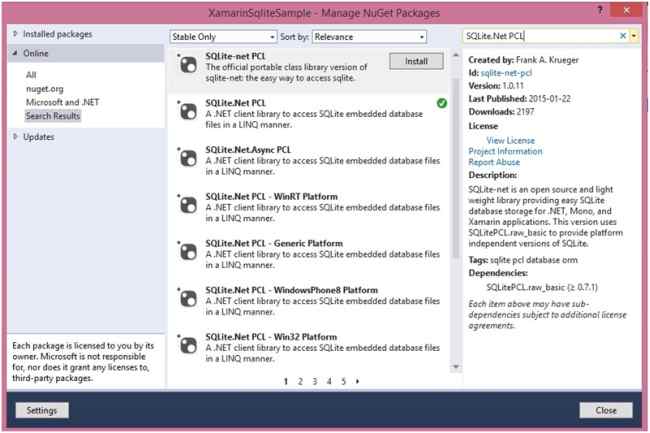
Task: Click scrollbar down arrow in package list
Action: click(x=456, y=366)
